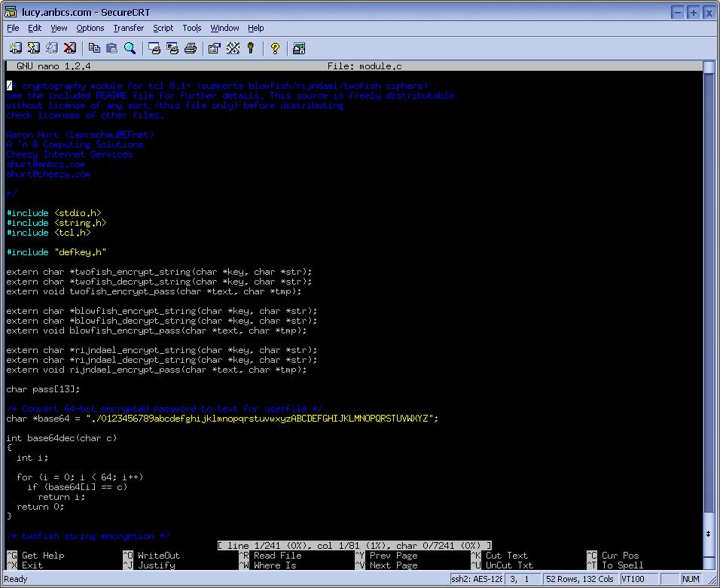Click the 'extern char *blowfish_encrypt_string' line
Image resolution: width=720 pixels, height=588 pixels.
pyautogui.click(x=162, y=311)
